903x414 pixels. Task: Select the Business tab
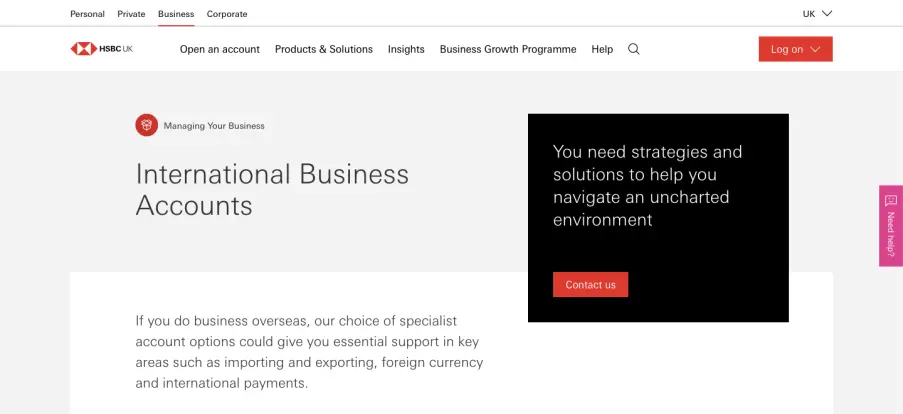pos(176,14)
